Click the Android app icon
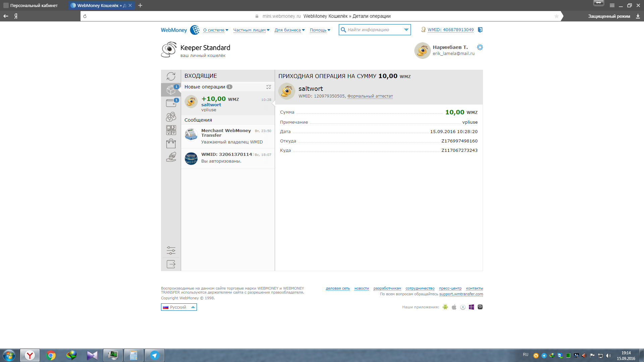 [x=445, y=307]
